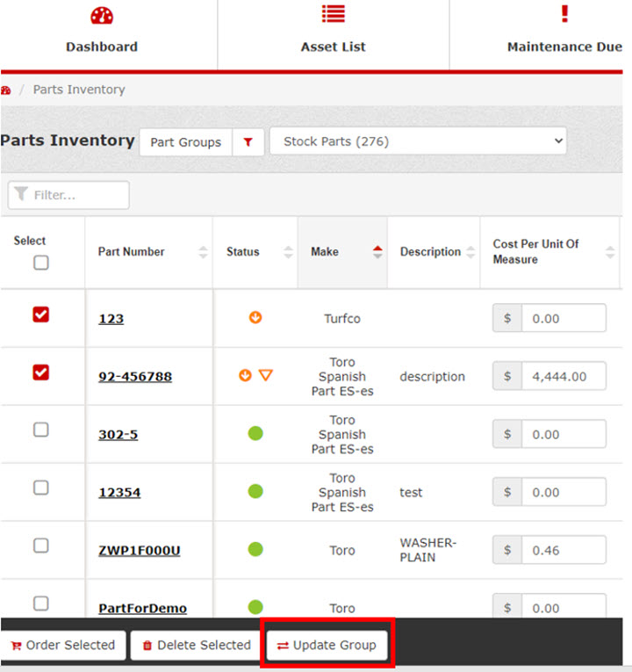Sort by Make using its sort arrows
Image resolution: width=632 pixels, height=672 pixels.
tap(377, 252)
